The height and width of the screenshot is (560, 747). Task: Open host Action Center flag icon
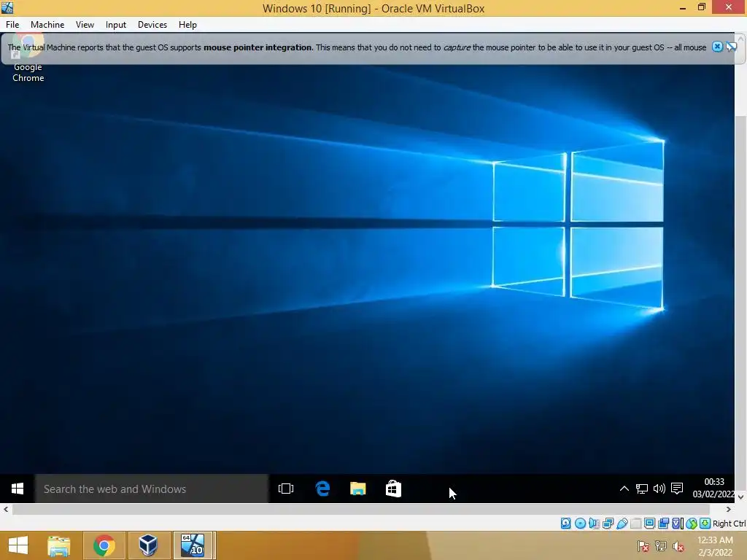tap(643, 546)
